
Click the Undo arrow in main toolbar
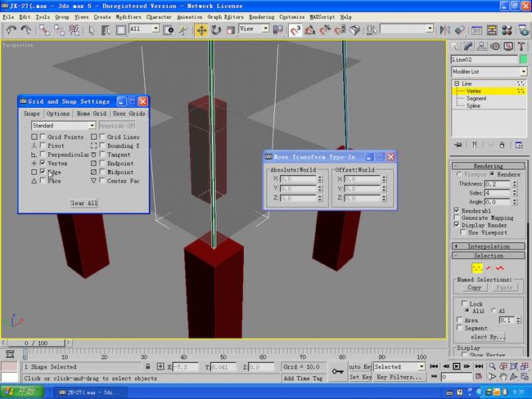point(11,30)
